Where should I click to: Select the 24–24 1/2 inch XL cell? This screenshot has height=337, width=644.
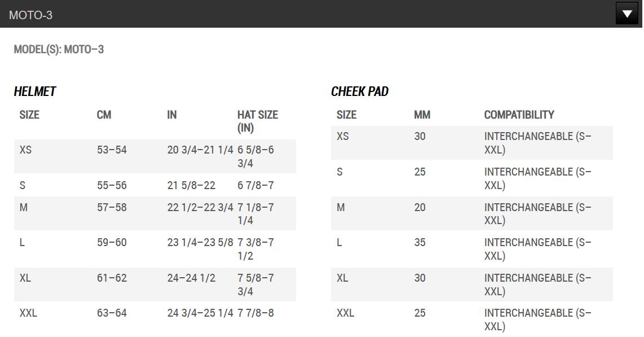point(191,278)
